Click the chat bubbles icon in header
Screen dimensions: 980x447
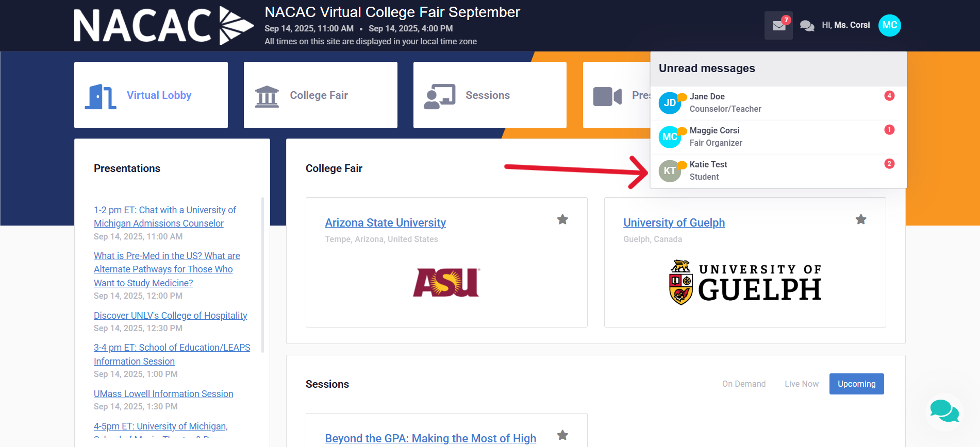coord(807,26)
